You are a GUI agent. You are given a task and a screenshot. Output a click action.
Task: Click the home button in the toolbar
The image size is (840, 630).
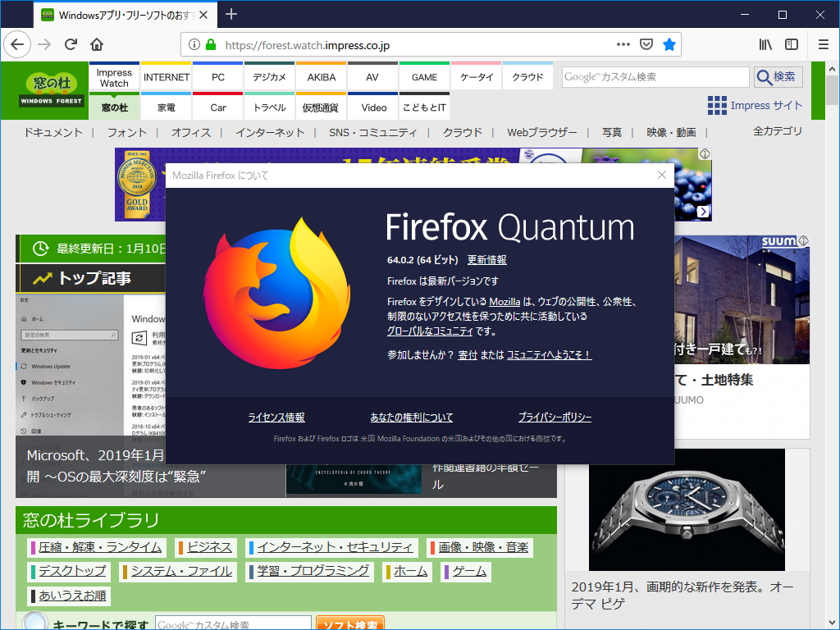point(98,45)
